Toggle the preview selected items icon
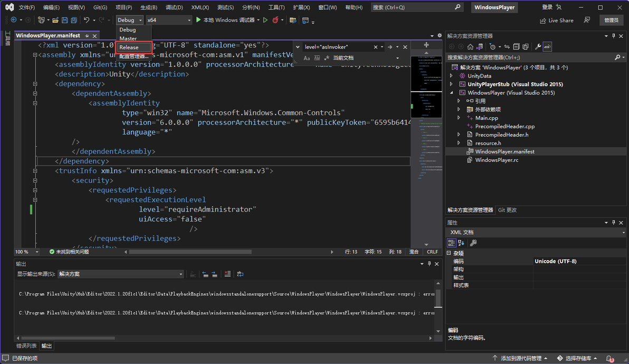Image resolution: width=629 pixels, height=364 pixels. [548, 47]
